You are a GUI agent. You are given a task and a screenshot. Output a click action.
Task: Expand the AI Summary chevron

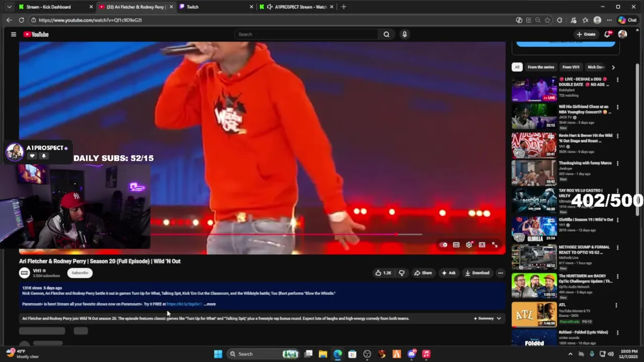(499, 318)
